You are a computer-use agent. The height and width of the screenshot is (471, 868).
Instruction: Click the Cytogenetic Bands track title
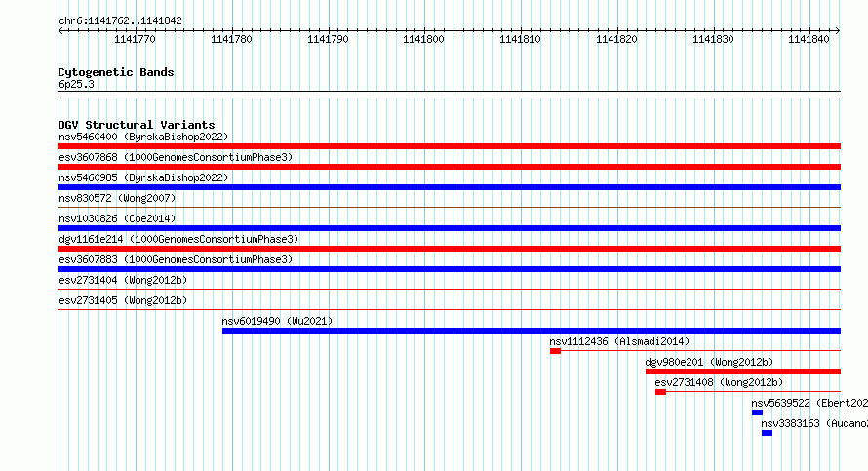point(116,72)
